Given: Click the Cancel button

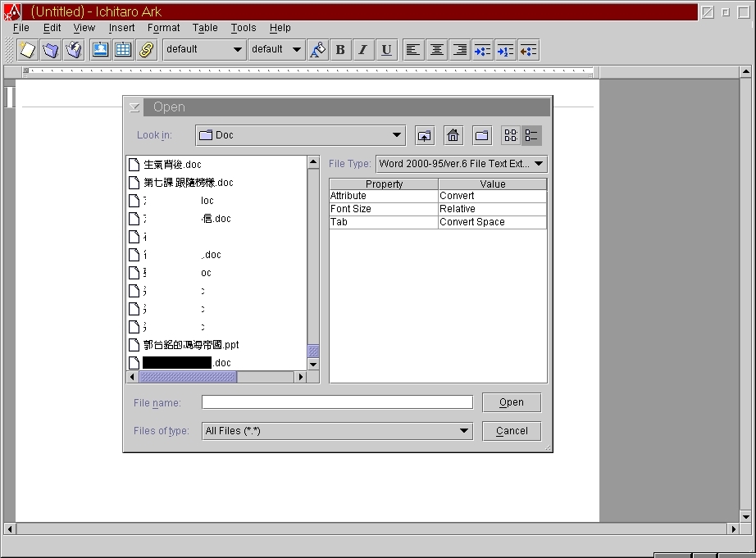Looking at the screenshot, I should click(x=512, y=431).
